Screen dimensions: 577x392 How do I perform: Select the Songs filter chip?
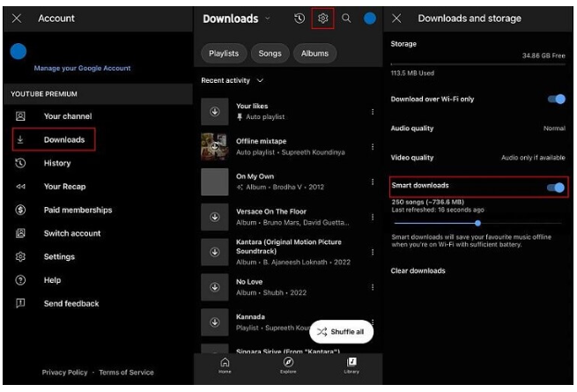tap(270, 53)
